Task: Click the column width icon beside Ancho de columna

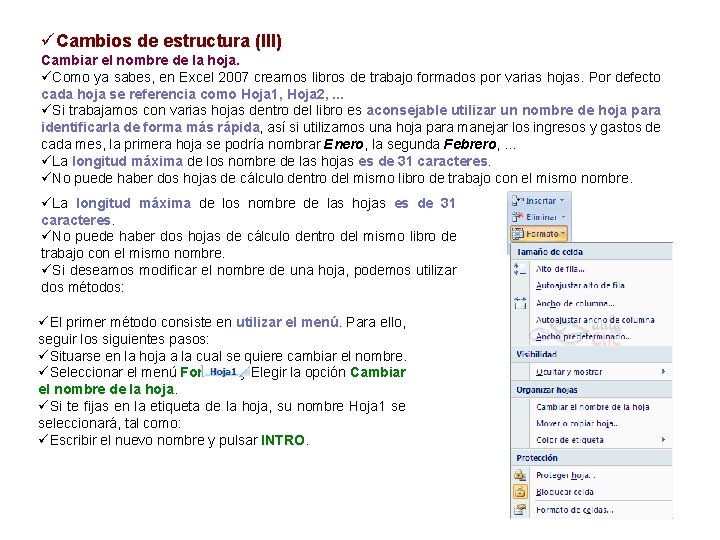Action: 520,303
